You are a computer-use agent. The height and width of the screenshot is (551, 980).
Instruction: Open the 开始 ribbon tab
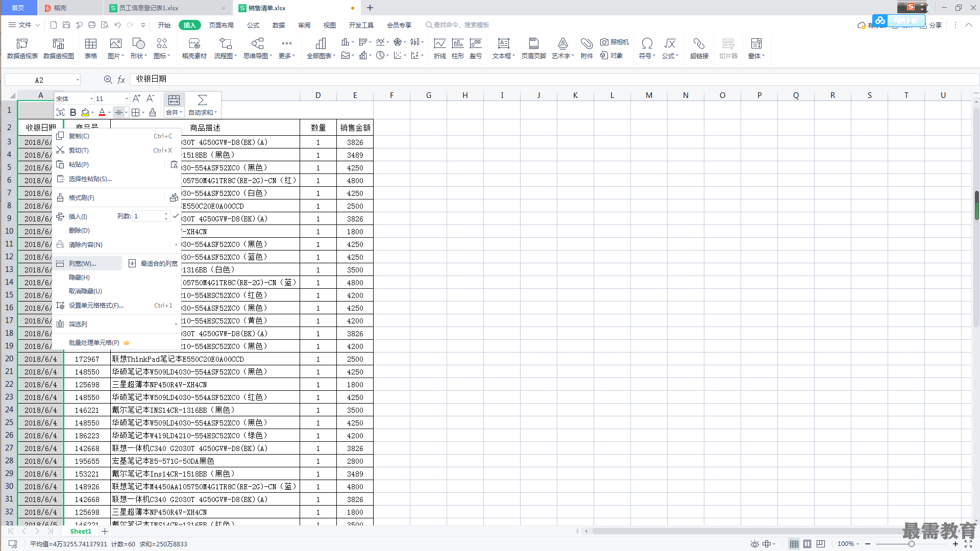(x=164, y=25)
